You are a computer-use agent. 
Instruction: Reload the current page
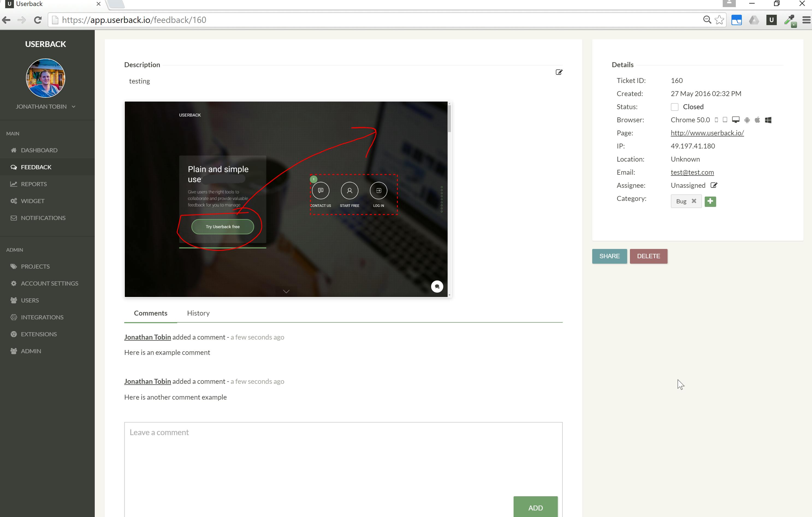38,20
